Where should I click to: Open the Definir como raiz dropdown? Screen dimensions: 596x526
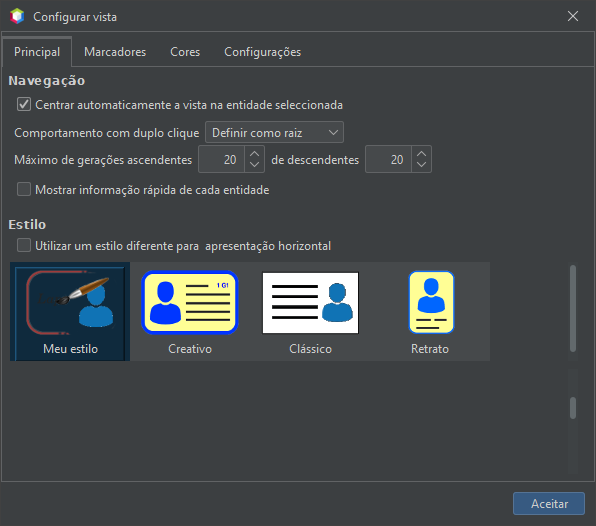[x=274, y=132]
